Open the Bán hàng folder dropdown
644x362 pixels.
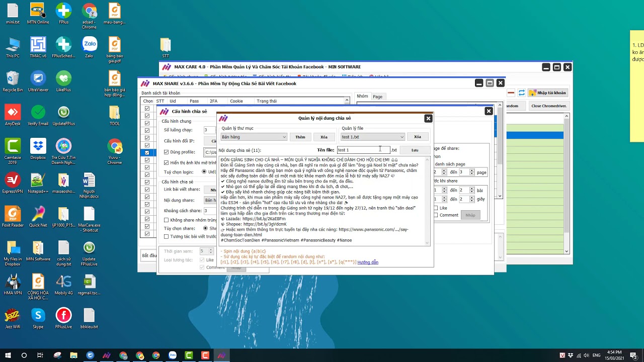pyautogui.click(x=254, y=137)
